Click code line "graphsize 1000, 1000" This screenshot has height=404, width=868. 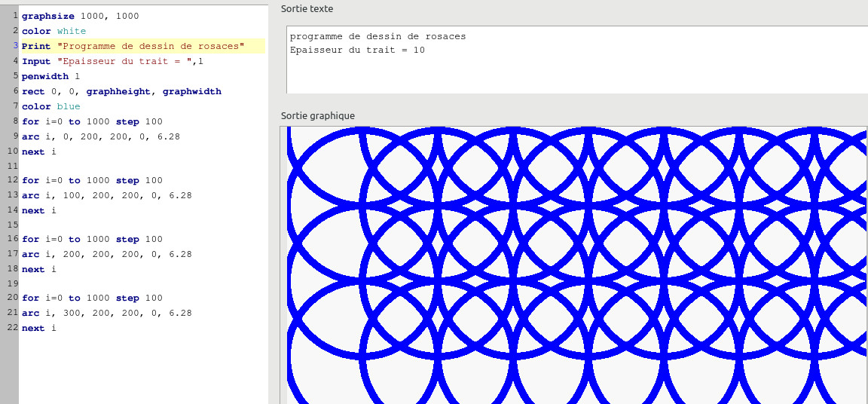[81, 16]
